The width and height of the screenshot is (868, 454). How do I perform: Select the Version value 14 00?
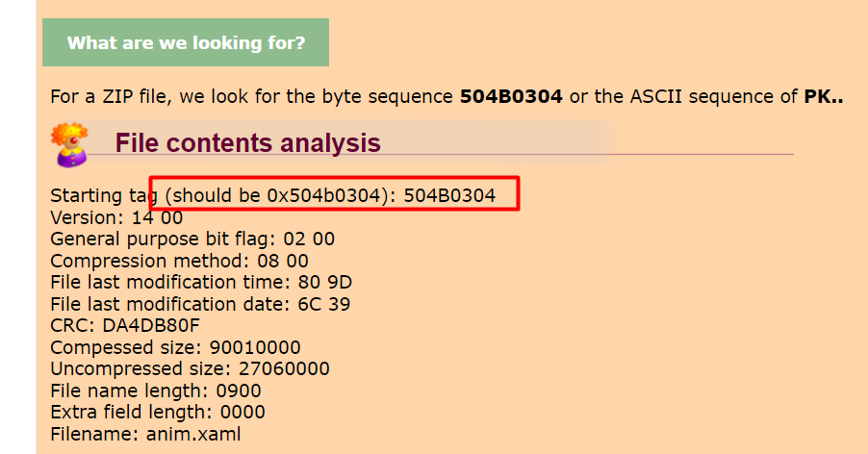click(157, 217)
